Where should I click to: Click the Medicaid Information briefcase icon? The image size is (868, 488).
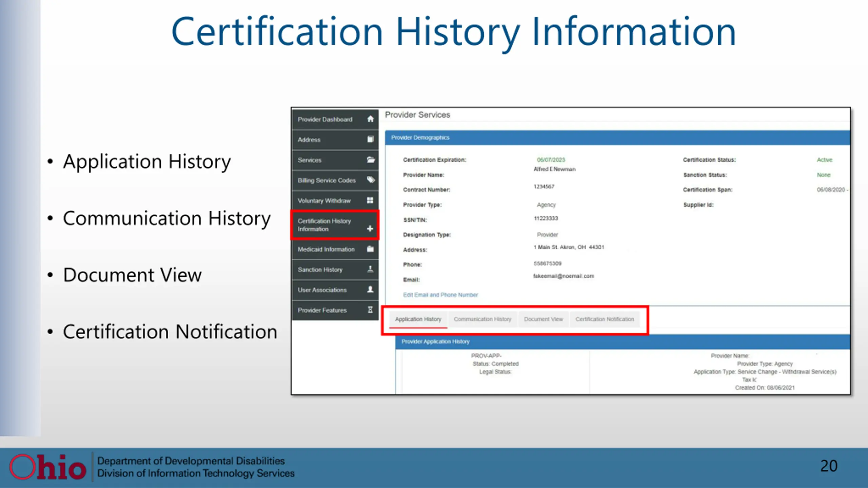pos(370,249)
